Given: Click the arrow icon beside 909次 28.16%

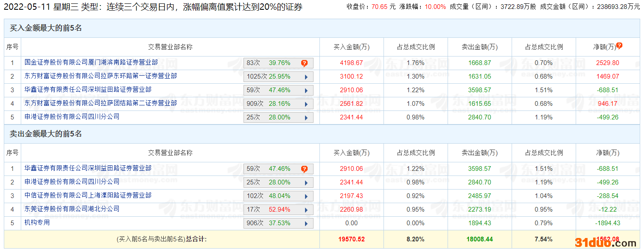Looking at the screenshot, I should click(306, 104).
